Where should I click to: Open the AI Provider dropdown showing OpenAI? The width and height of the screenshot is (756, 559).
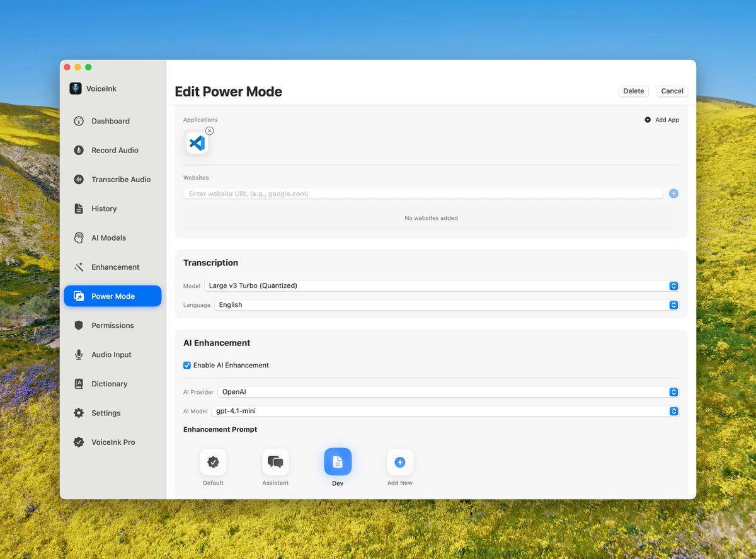point(449,392)
